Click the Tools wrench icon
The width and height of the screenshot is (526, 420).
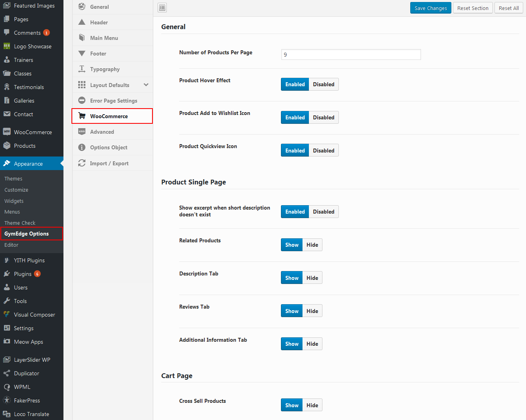[7, 301]
